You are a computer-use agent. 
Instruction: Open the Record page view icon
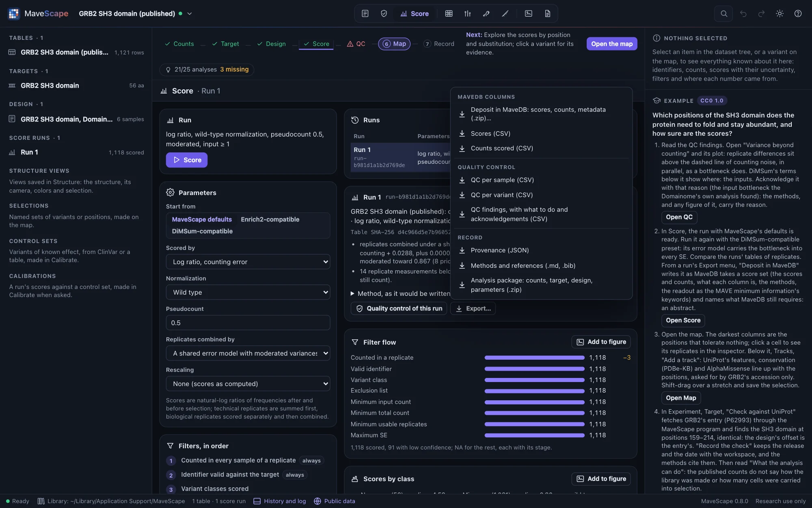coord(547,13)
